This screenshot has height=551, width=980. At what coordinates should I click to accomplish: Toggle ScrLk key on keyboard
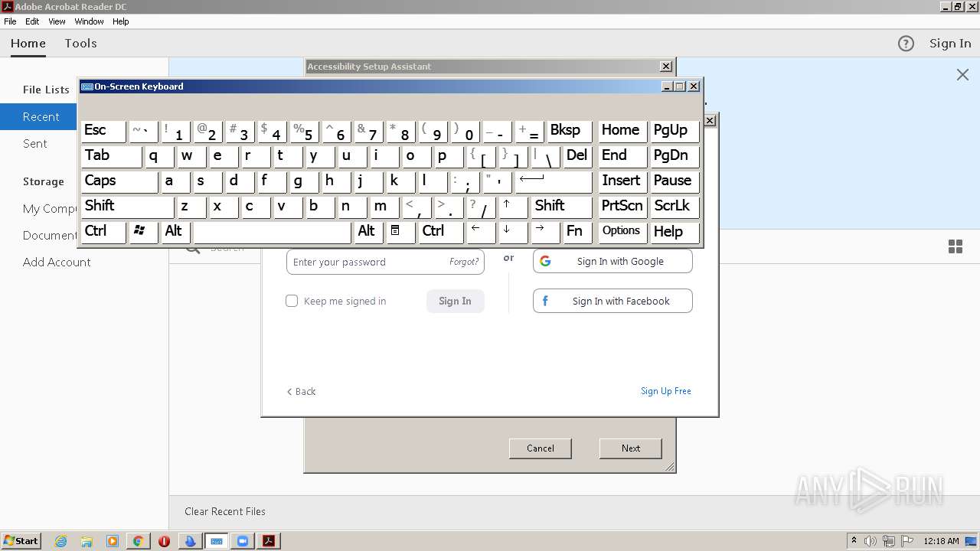675,206
